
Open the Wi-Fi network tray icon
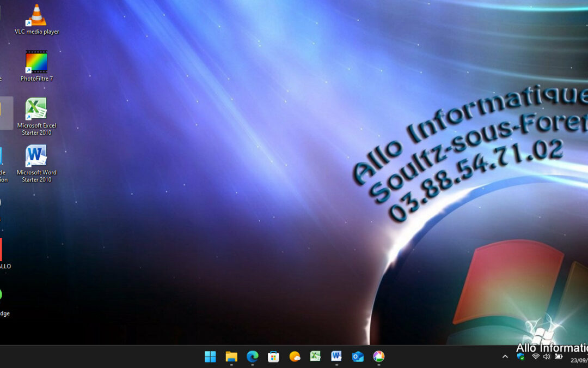coord(536,357)
